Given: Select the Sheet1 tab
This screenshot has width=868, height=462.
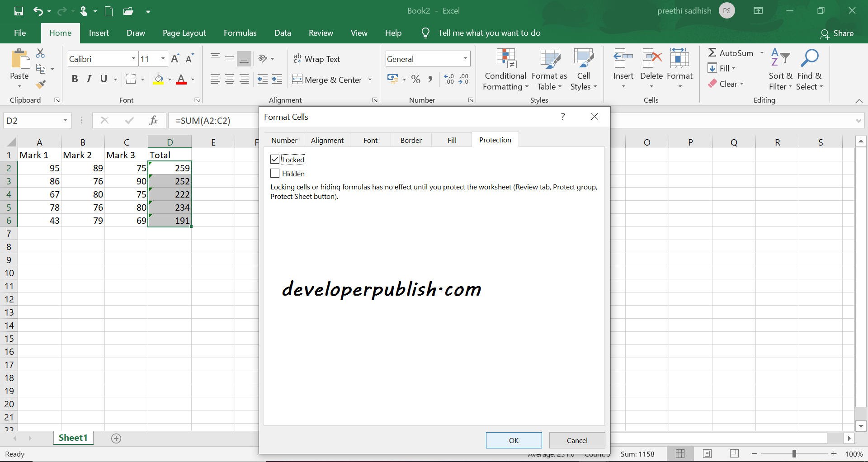Looking at the screenshot, I should point(73,437).
